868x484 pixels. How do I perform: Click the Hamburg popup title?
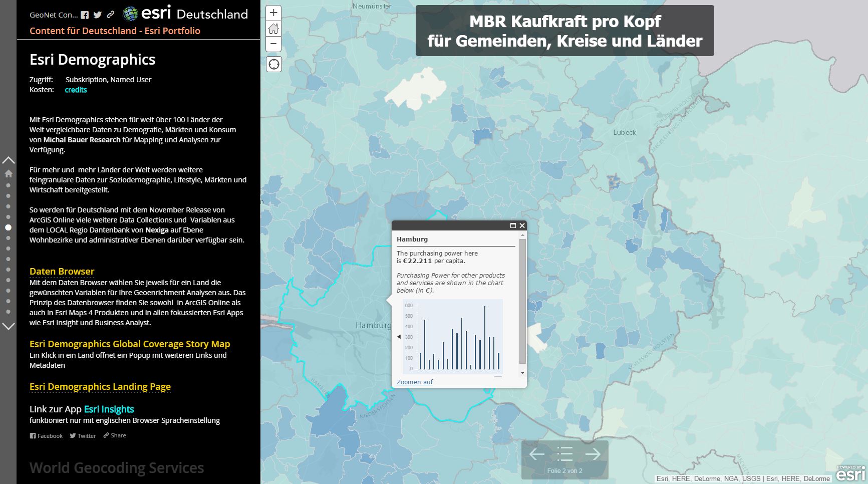412,239
